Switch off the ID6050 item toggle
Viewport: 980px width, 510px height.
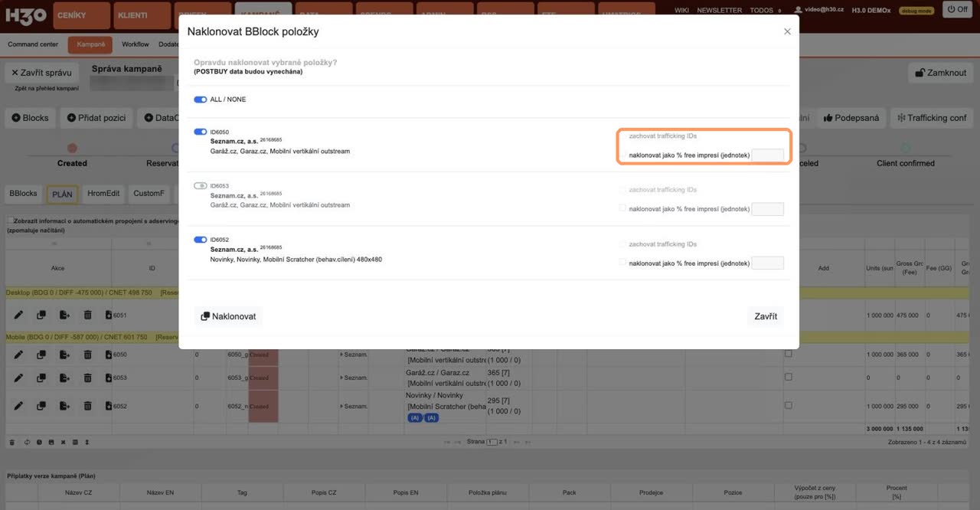[201, 132]
